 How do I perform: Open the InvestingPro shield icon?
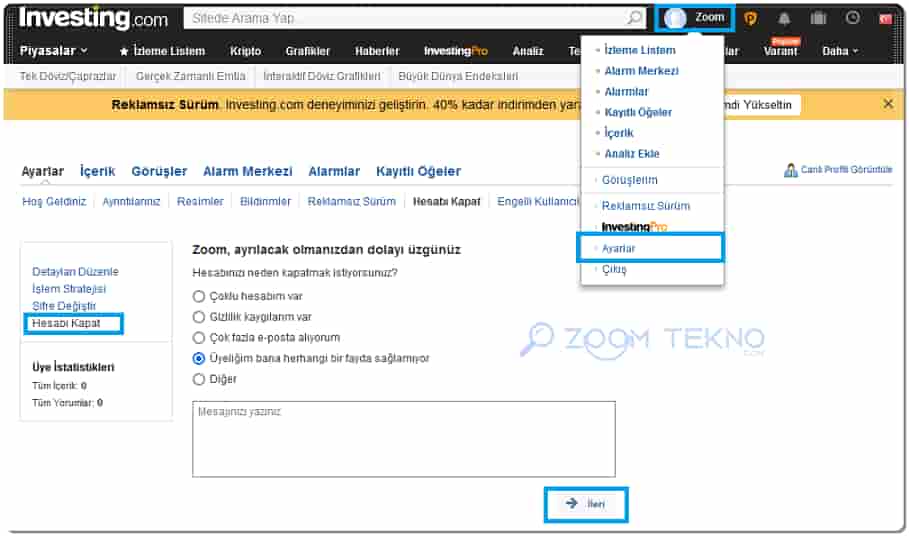click(750, 19)
